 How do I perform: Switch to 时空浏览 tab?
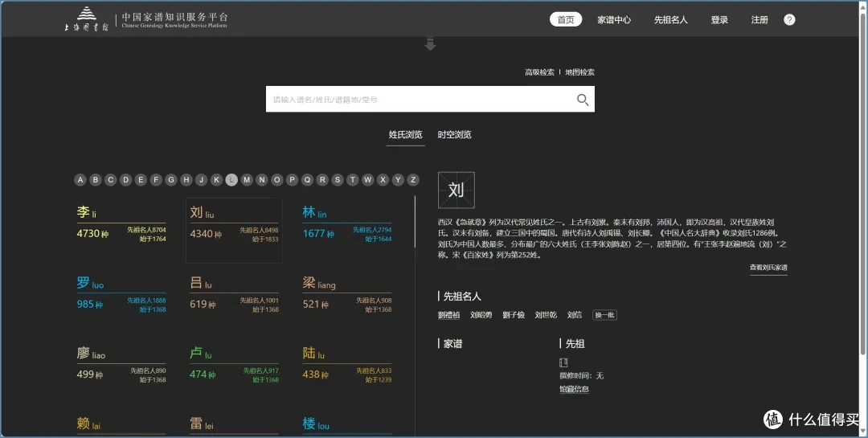pyautogui.click(x=454, y=134)
